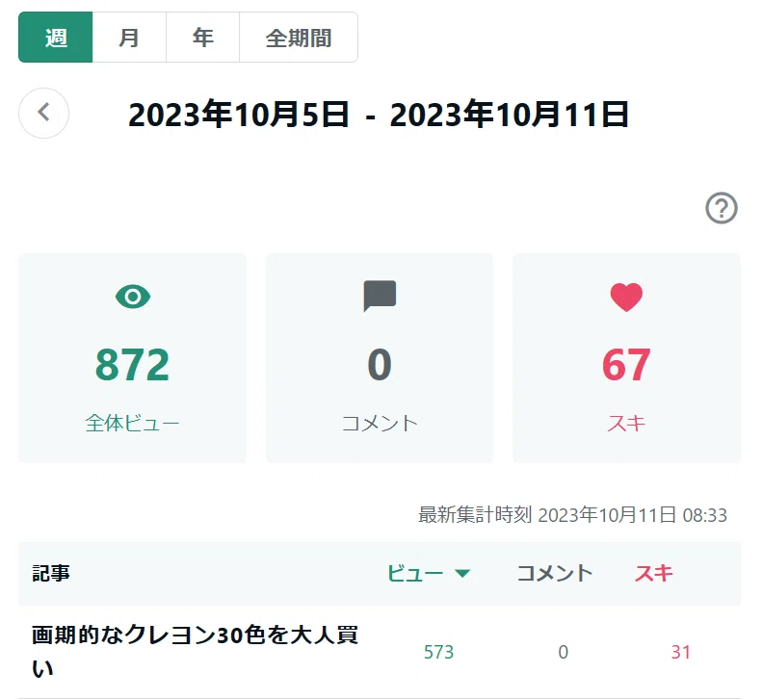Click the 31 likes value

coord(681,652)
